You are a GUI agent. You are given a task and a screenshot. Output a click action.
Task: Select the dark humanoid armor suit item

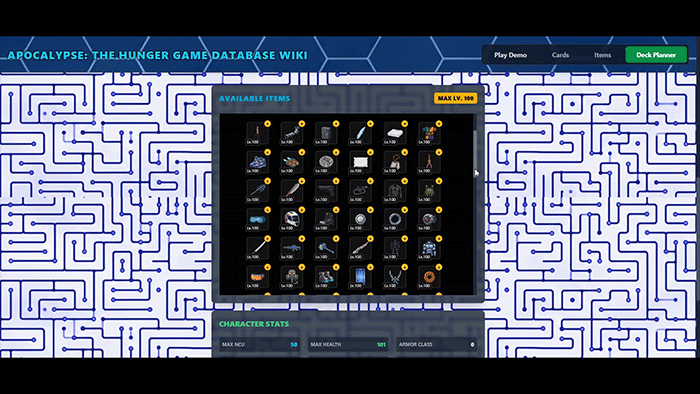click(x=395, y=248)
